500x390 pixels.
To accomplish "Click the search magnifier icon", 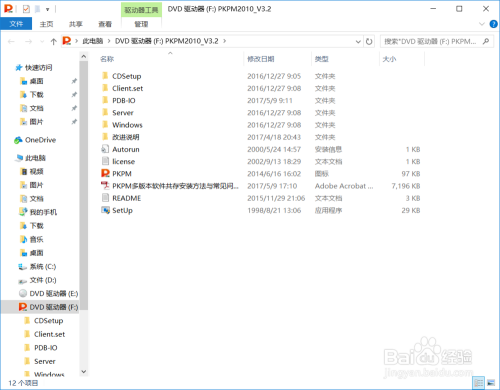I will [x=486, y=41].
